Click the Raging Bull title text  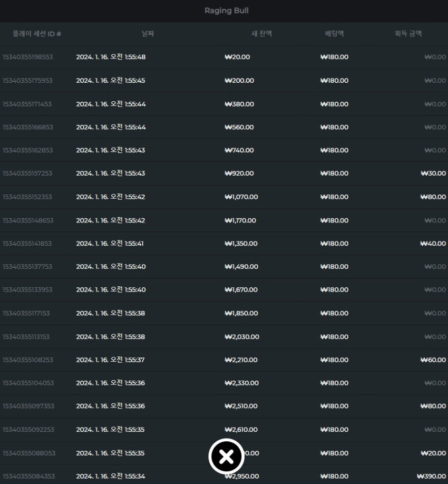click(227, 11)
